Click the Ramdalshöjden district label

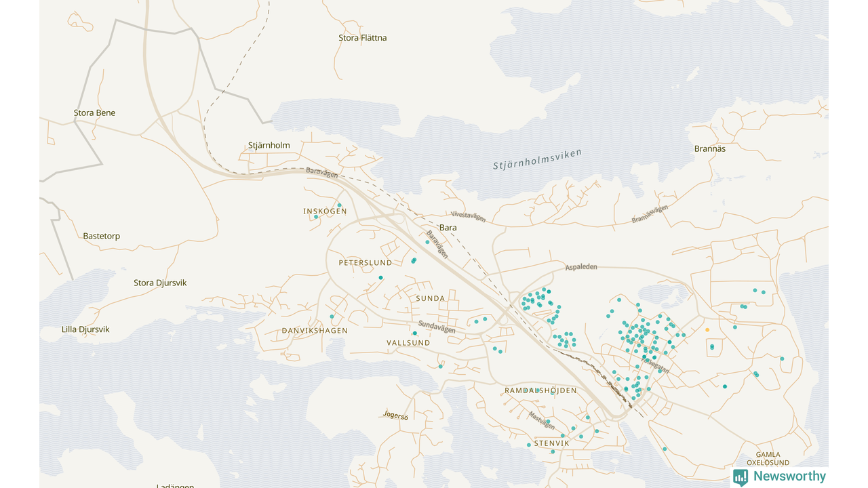(540, 390)
